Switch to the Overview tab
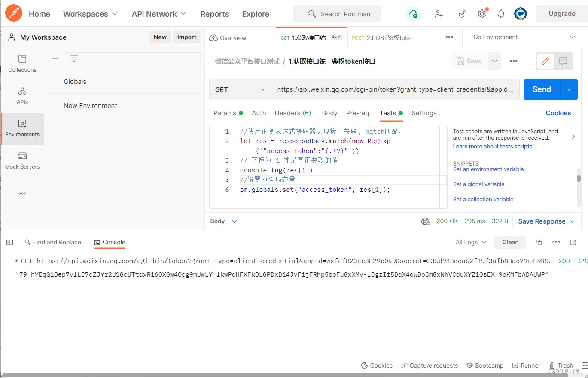Viewport: 588px width, 378px height. [228, 38]
